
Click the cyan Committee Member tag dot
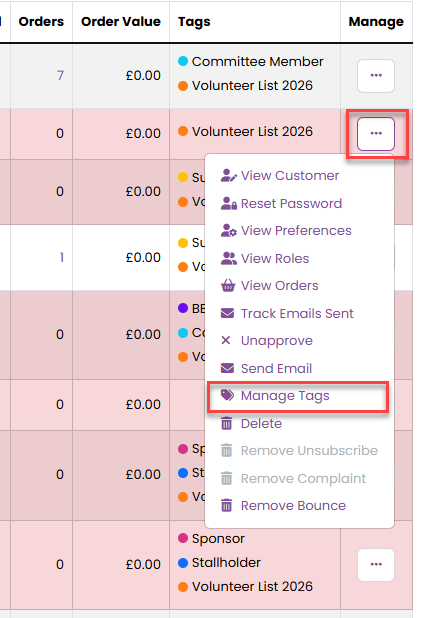[183, 61]
